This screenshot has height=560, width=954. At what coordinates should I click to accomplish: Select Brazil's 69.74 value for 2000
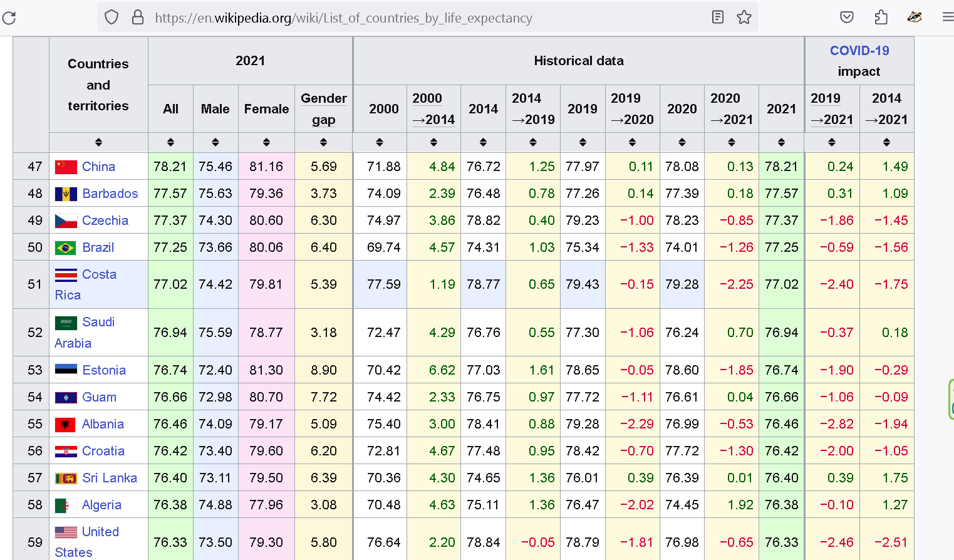pyautogui.click(x=384, y=247)
